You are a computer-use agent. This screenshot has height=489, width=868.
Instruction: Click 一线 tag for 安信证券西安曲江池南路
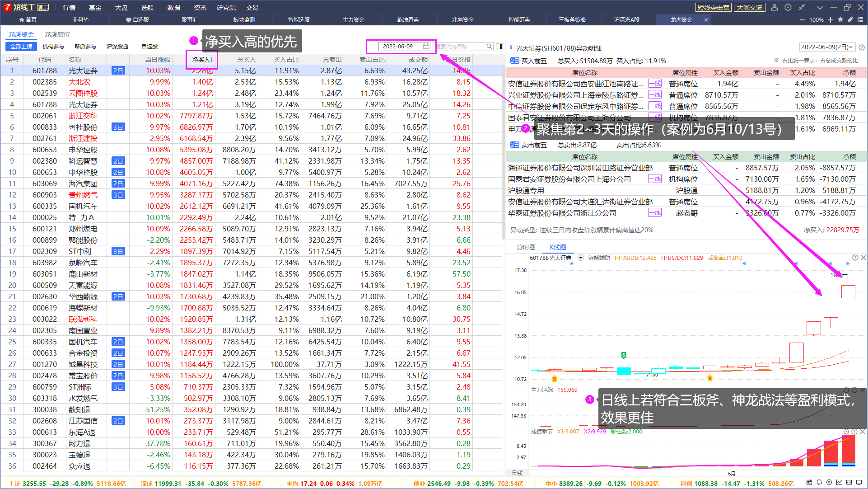click(655, 84)
